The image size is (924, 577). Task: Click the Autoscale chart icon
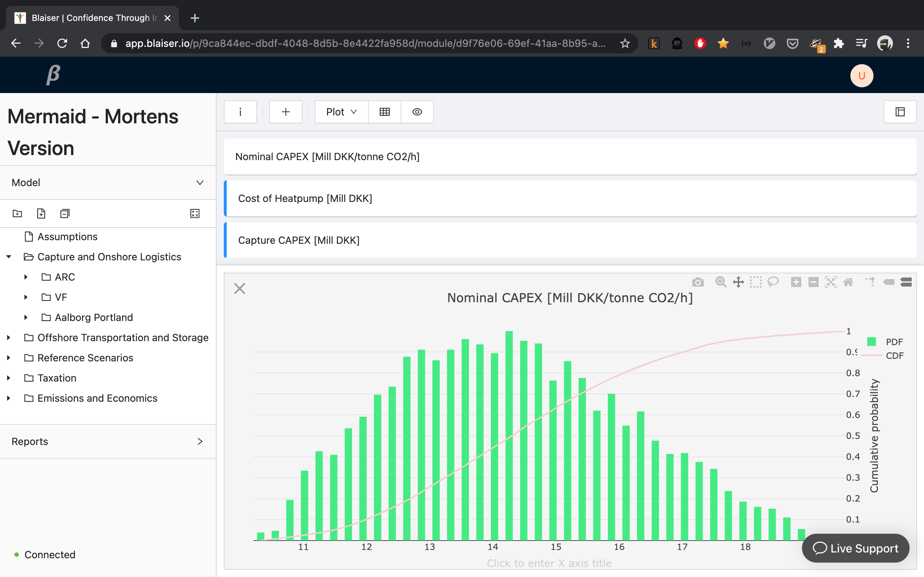(x=831, y=282)
